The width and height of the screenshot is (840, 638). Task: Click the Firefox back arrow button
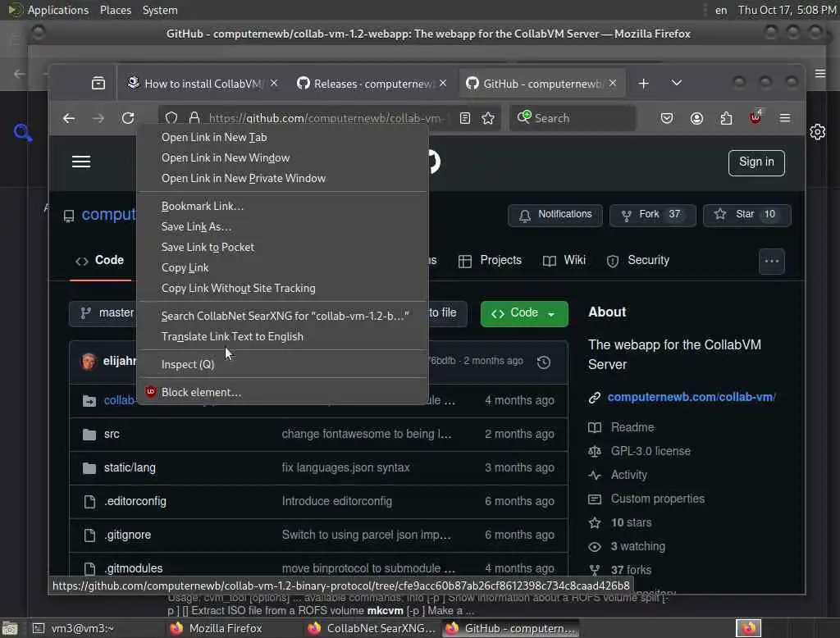[69, 118]
